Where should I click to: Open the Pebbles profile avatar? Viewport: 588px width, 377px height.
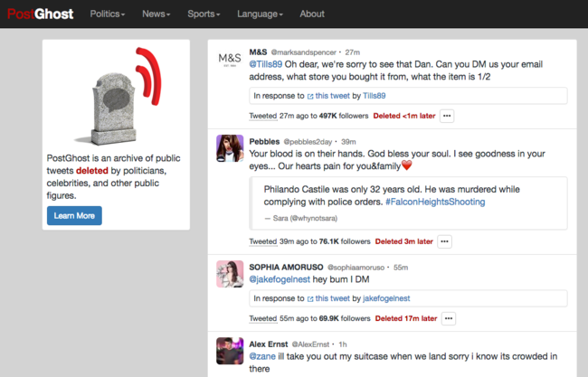tap(230, 148)
